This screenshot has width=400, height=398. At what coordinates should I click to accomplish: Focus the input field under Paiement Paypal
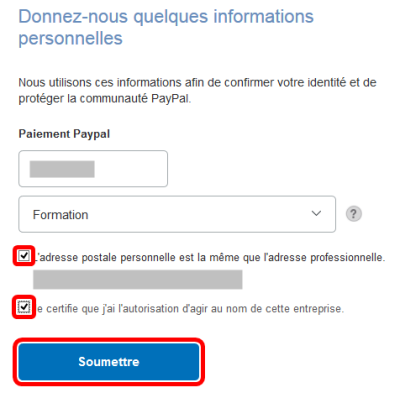[x=93, y=169]
